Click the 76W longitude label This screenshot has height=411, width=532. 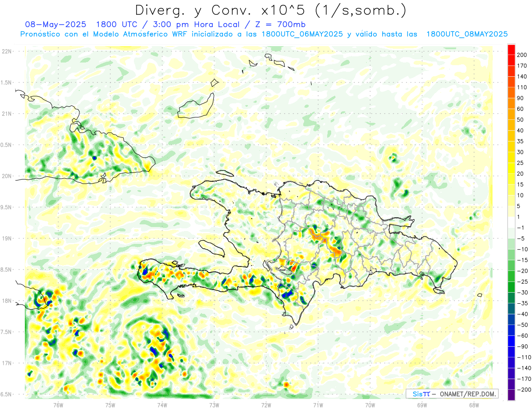click(x=58, y=405)
